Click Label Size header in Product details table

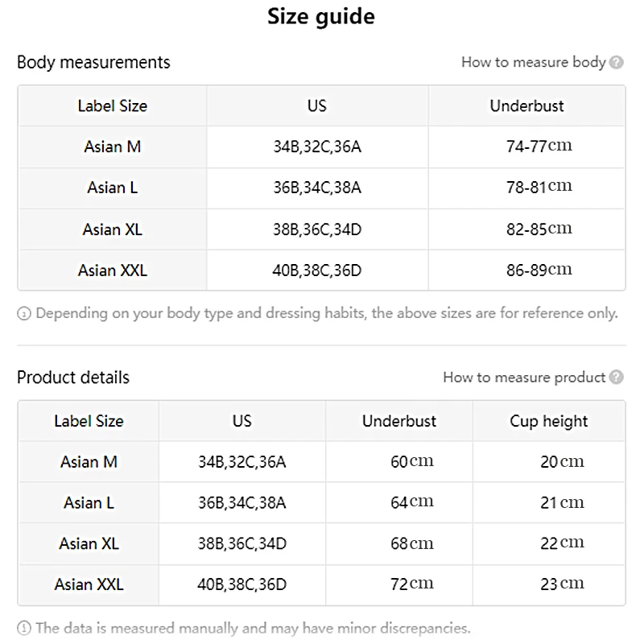89,421
